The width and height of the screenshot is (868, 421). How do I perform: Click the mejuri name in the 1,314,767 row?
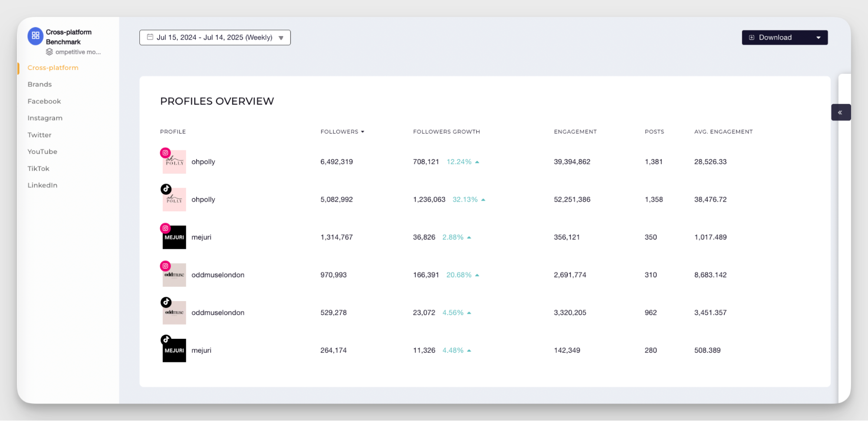click(x=201, y=237)
